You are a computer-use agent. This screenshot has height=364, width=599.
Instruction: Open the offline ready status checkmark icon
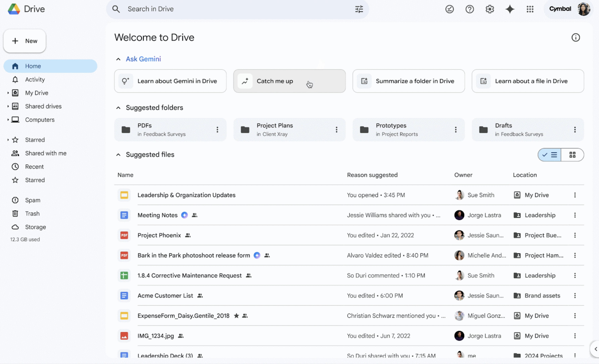tap(450, 9)
